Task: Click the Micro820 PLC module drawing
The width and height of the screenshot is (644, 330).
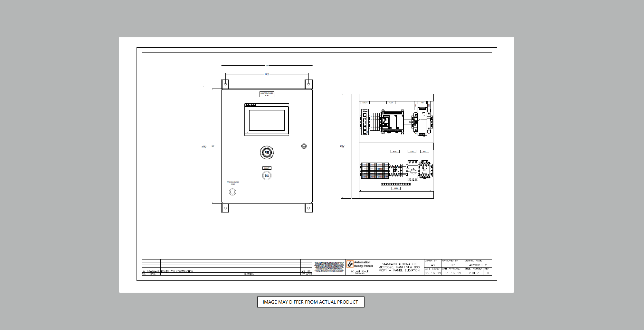Action: point(393,122)
